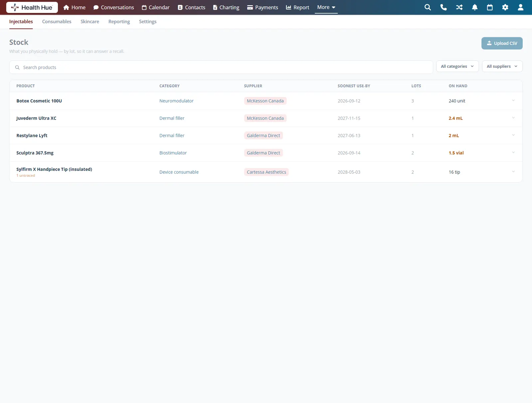Click the Sculptra 367.5mg product name
Image resolution: width=532 pixels, height=403 pixels.
coord(35,153)
